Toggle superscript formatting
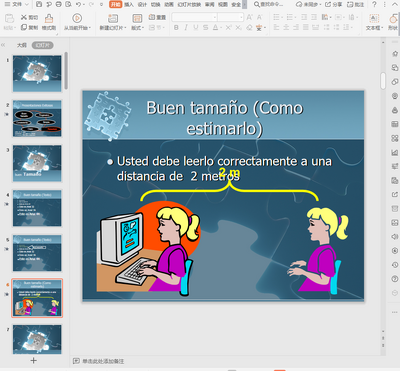This screenshot has height=371, width=400. pyautogui.click(x=228, y=28)
